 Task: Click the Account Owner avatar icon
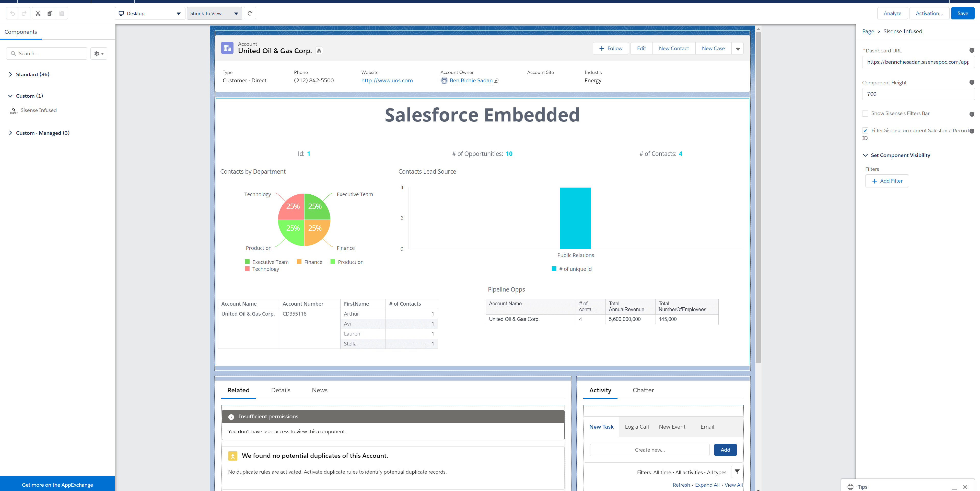pos(444,81)
